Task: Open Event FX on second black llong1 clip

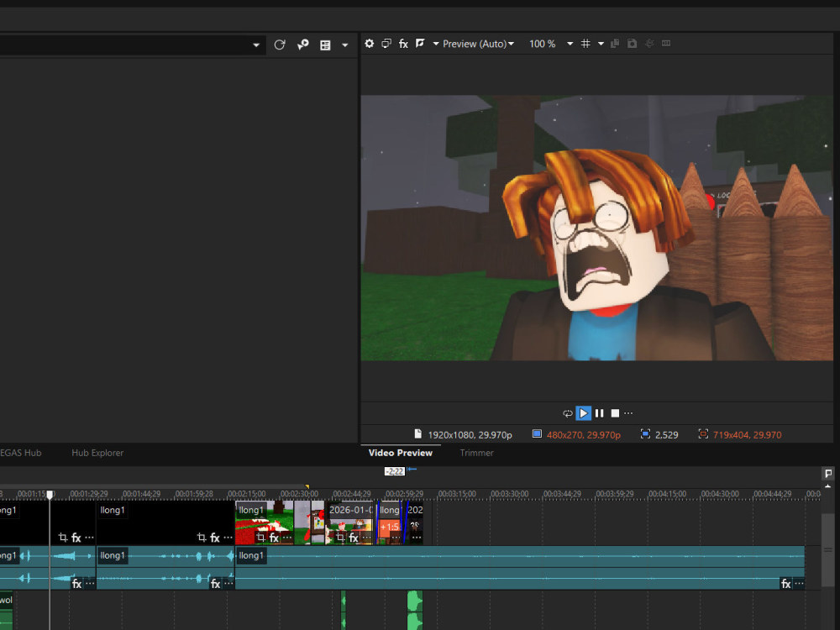Action: pos(215,538)
